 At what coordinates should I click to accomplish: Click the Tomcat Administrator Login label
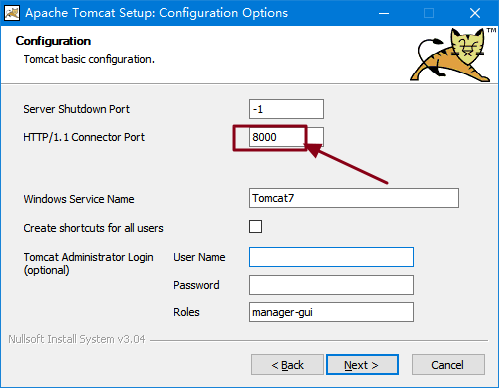point(88,263)
